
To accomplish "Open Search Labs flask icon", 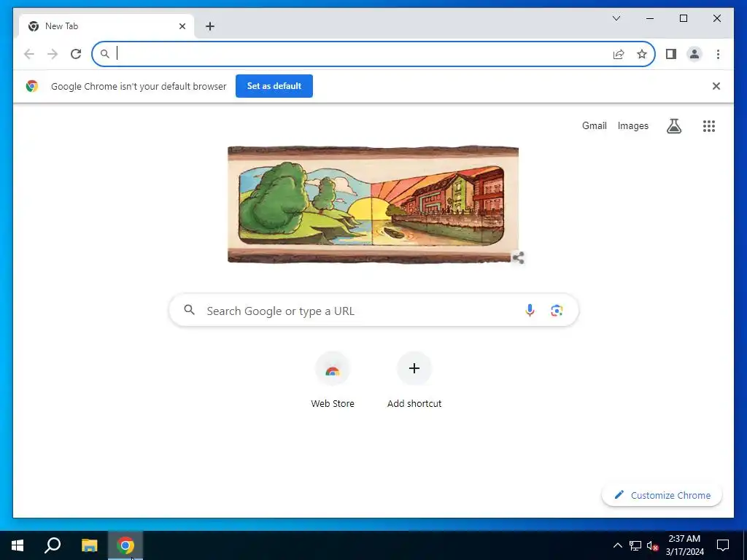I will 673,126.
